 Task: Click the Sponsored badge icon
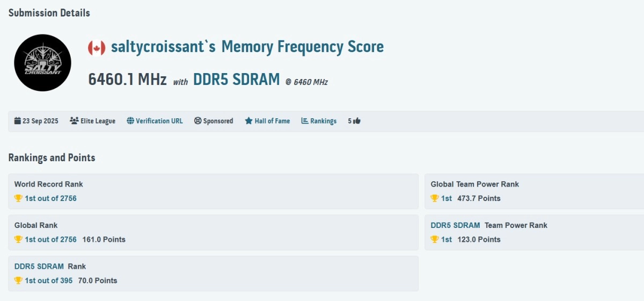[x=197, y=121]
